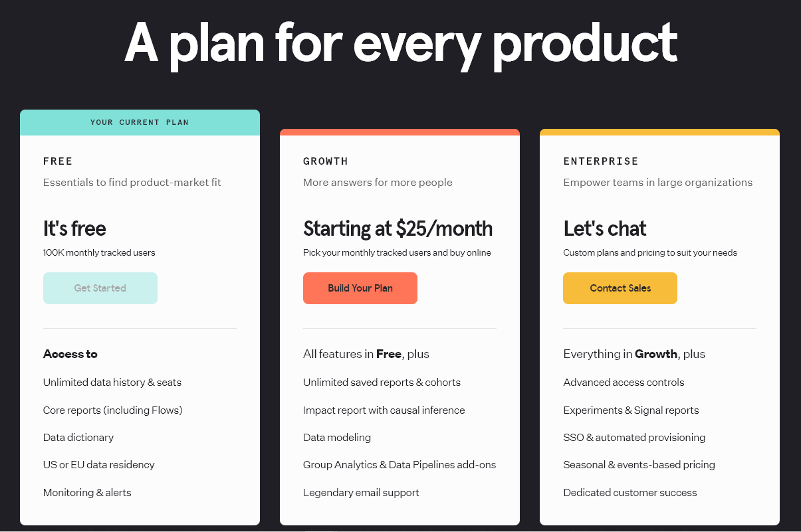Click the "It's free" price heading
Screen dimensions: 801x532
pos(74,228)
